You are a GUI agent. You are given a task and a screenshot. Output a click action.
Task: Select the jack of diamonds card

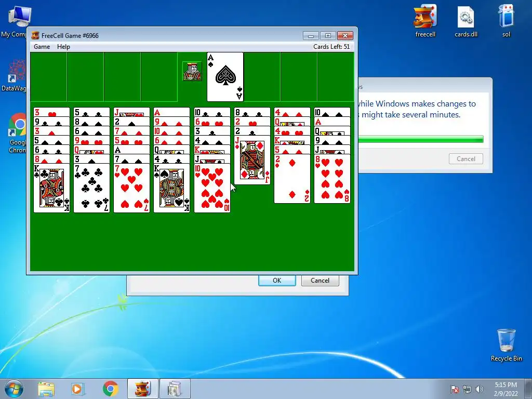click(252, 160)
